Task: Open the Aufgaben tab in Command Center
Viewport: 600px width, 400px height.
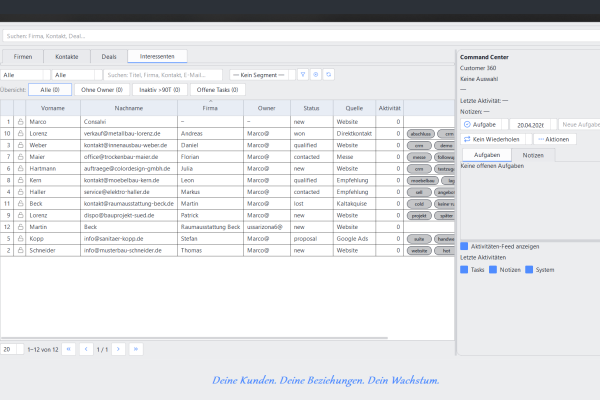Action: click(487, 155)
